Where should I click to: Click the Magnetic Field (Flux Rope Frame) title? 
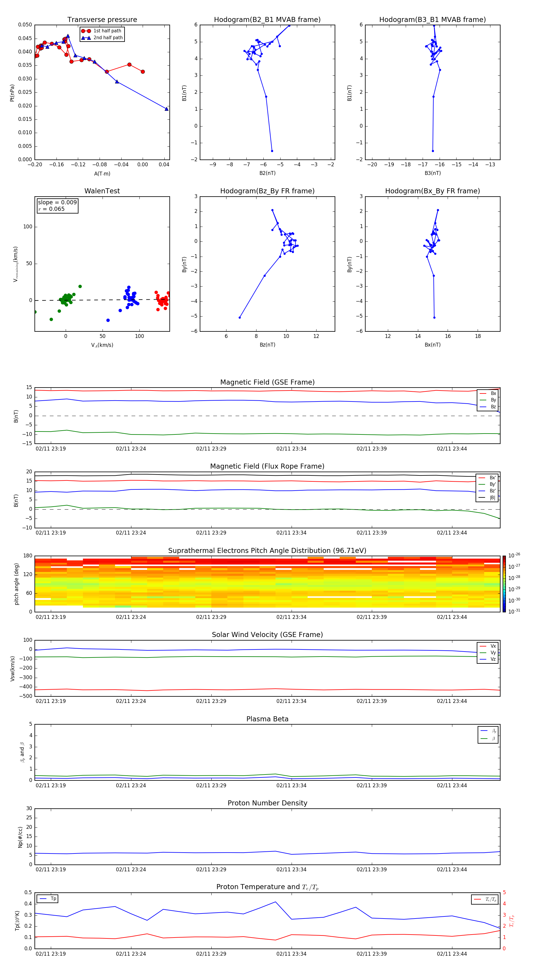coord(267,467)
